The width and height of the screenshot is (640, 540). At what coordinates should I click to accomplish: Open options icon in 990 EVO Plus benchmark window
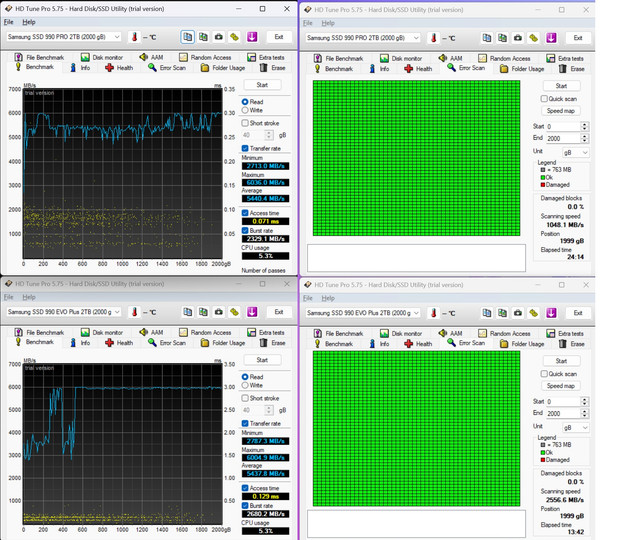(x=234, y=312)
